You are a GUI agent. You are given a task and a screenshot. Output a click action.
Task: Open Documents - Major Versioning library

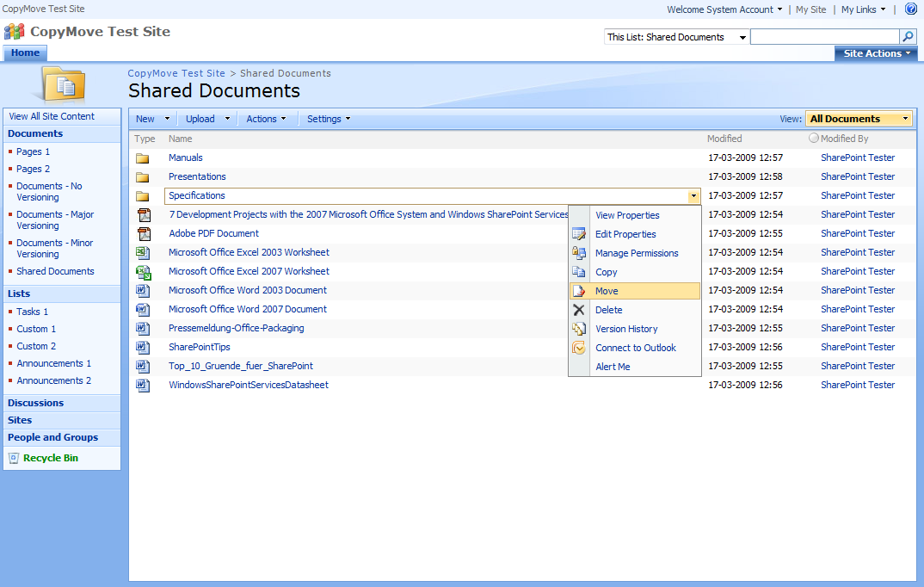tap(55, 219)
